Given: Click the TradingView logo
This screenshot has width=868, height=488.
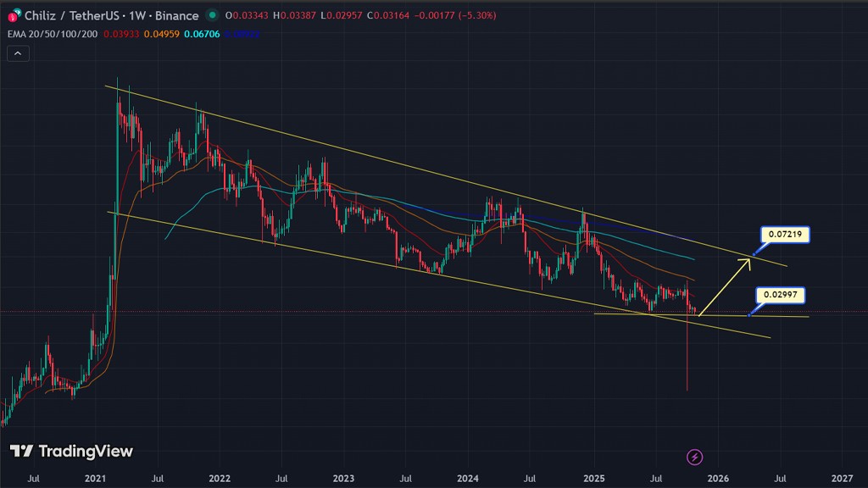Looking at the screenshot, I should point(71,452).
